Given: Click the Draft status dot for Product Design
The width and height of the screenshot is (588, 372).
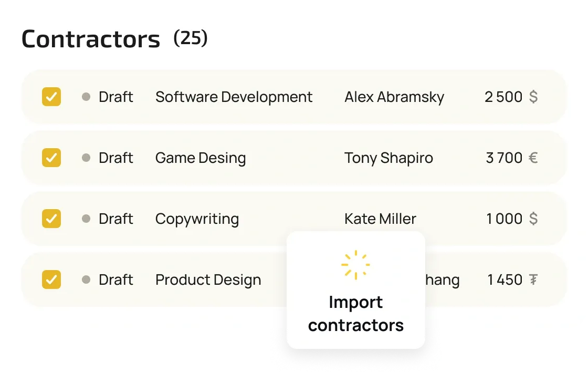Looking at the screenshot, I should click(x=86, y=280).
